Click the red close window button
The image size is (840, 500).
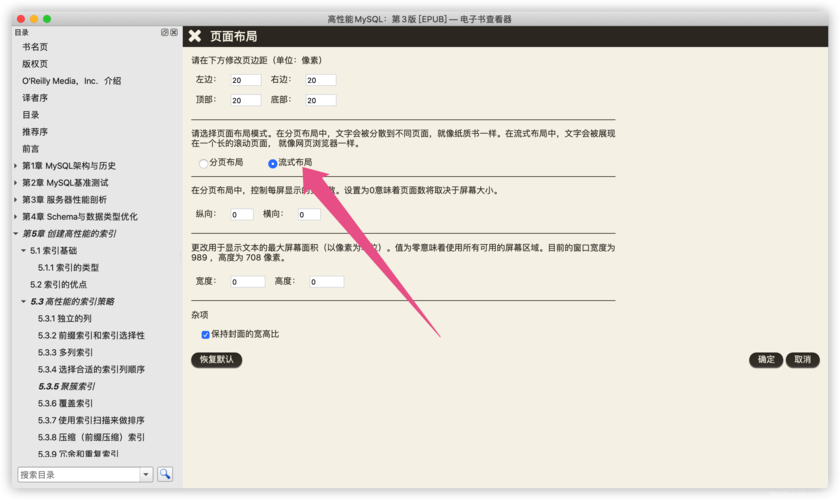coord(21,19)
